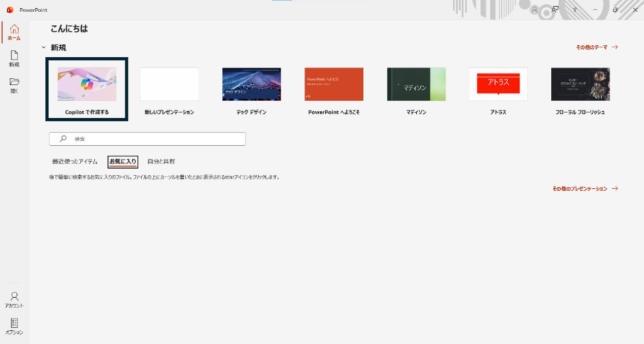The height and width of the screenshot is (344, 644).
Task: Click the PowerPoint logo in title bar
Action: 10,10
